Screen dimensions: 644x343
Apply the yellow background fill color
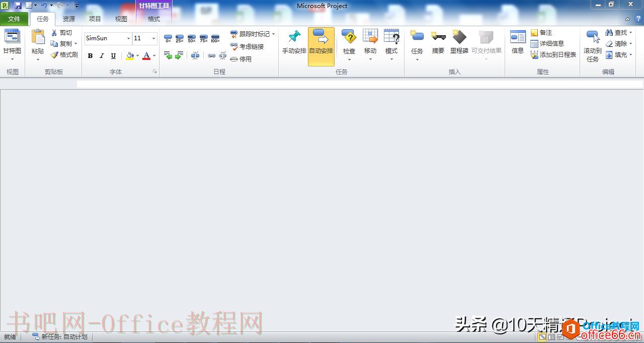pyautogui.click(x=130, y=56)
